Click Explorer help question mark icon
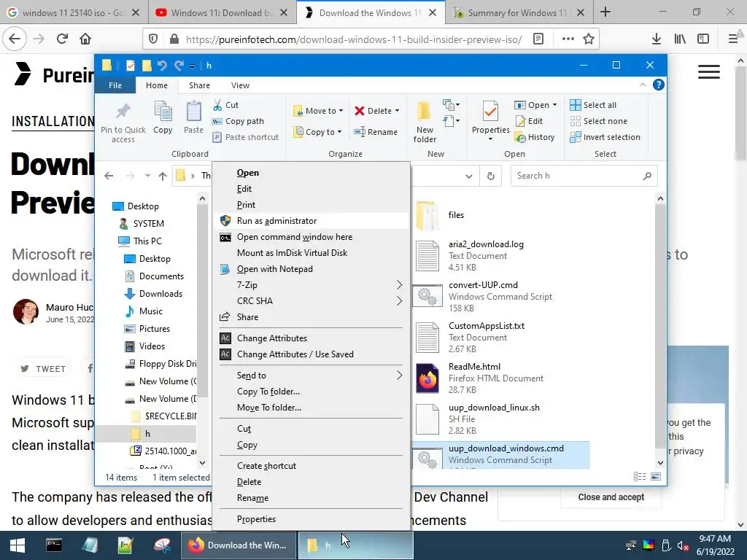 pos(659,85)
